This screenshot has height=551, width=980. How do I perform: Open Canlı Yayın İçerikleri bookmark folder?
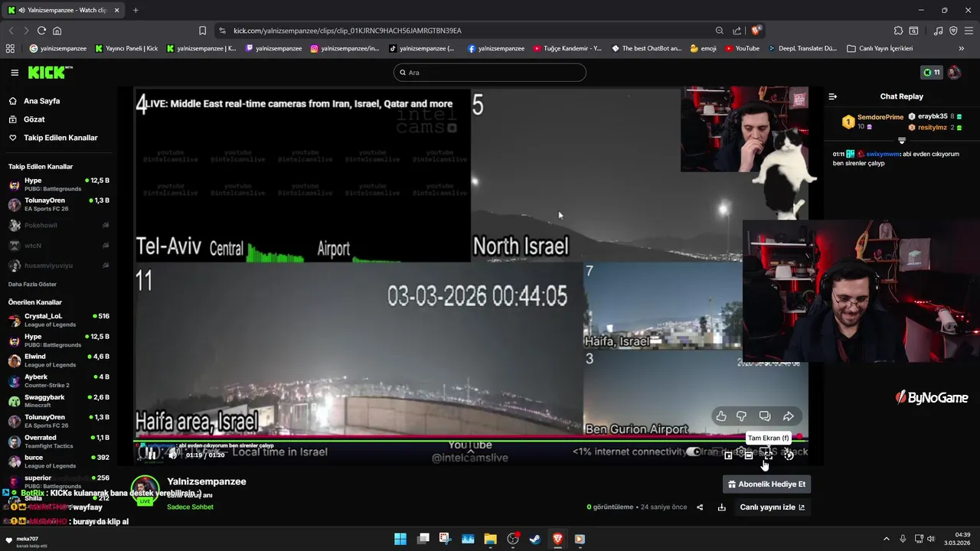880,48
